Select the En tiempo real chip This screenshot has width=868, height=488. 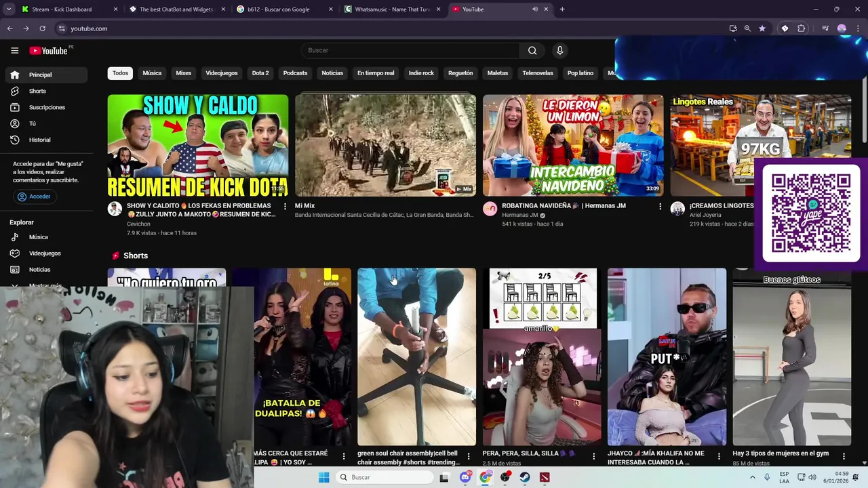[x=376, y=73]
